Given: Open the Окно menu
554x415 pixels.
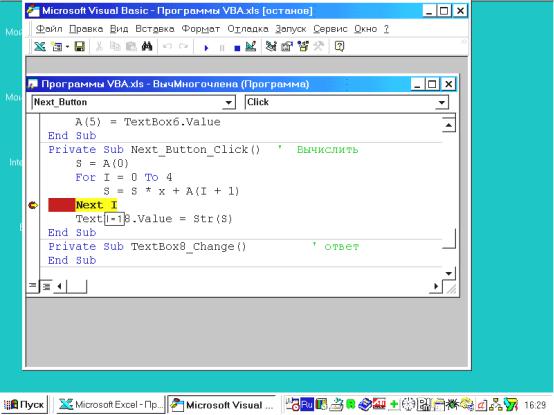Looking at the screenshot, I should [366, 29].
